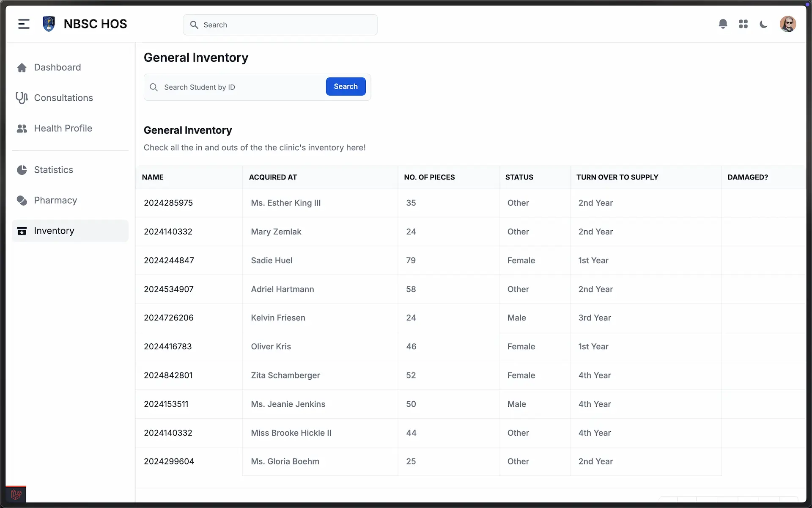Screen dimensions: 812x508
Task: Click the Laravel debug icon at bottom left
Action: pyautogui.click(x=16, y=494)
